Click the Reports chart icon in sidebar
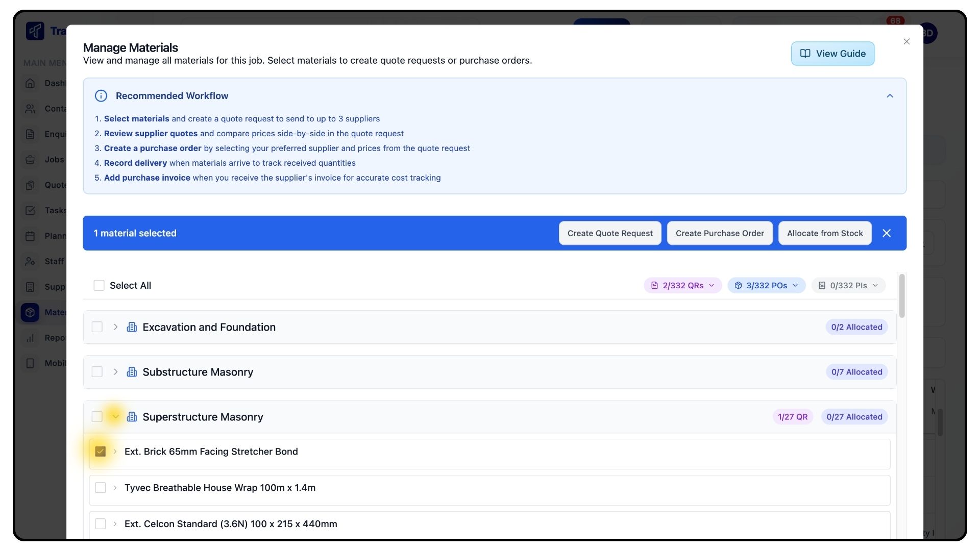This screenshot has height=551, width=980. click(x=30, y=338)
